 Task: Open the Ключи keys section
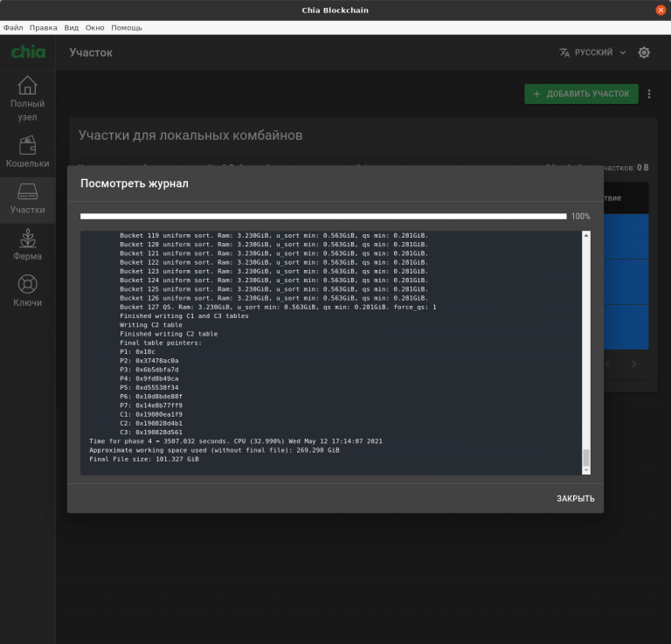27,291
